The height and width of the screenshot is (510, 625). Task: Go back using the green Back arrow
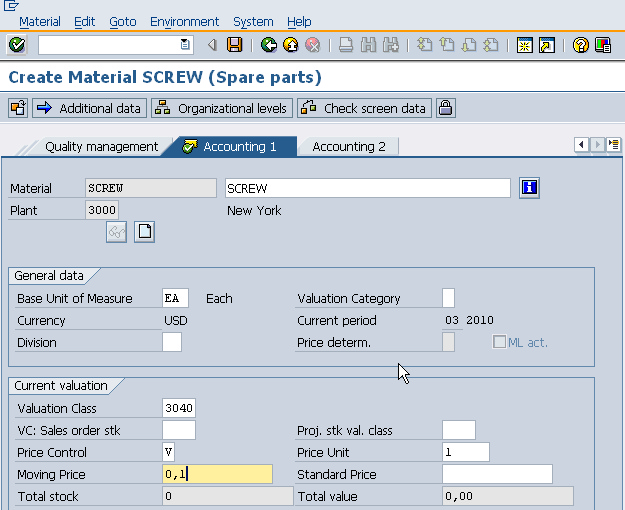268,45
